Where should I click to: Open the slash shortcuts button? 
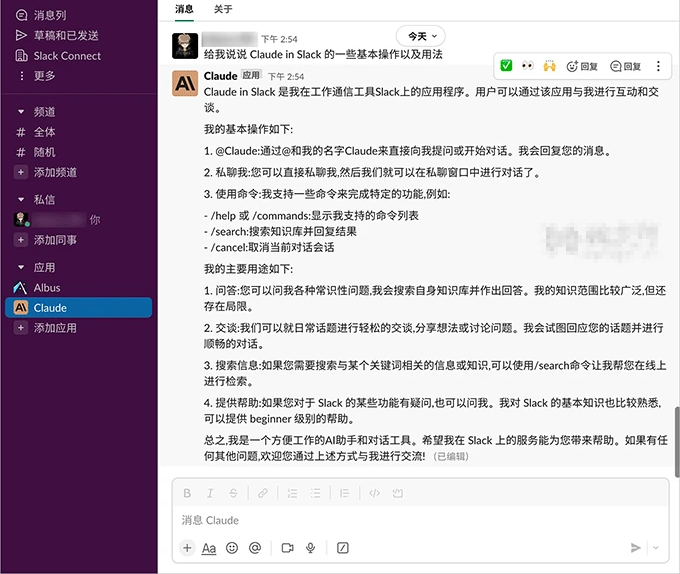(343, 548)
